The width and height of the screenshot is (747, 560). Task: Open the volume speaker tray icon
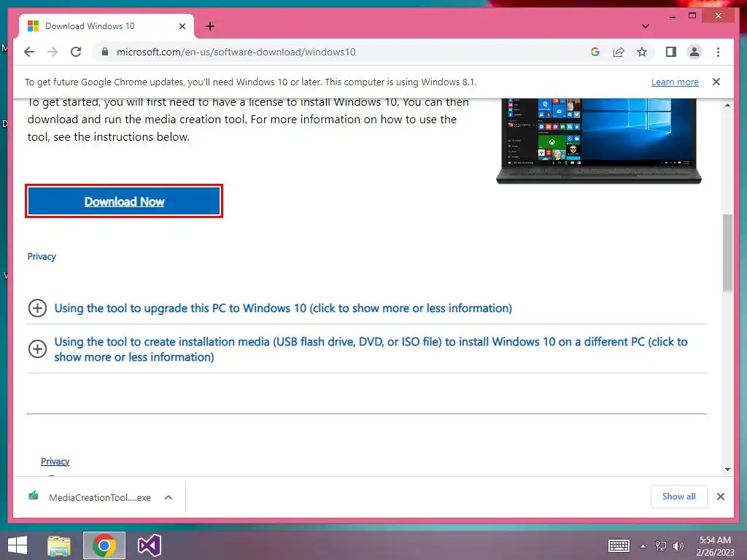coord(678,545)
